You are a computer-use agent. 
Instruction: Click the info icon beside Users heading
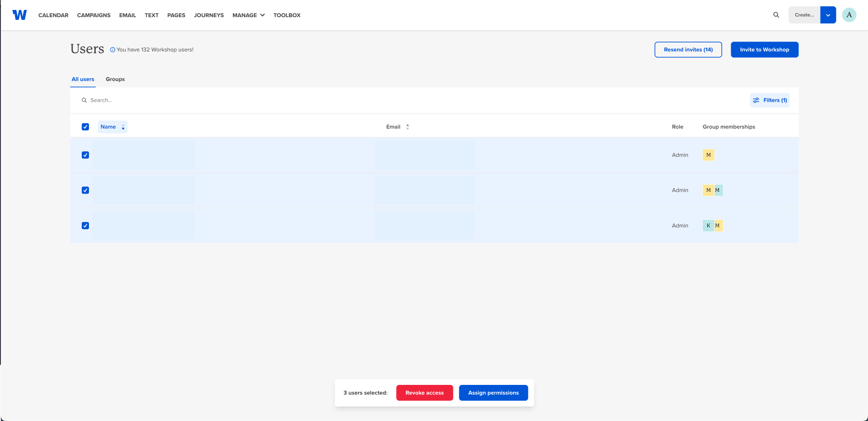[113, 50]
